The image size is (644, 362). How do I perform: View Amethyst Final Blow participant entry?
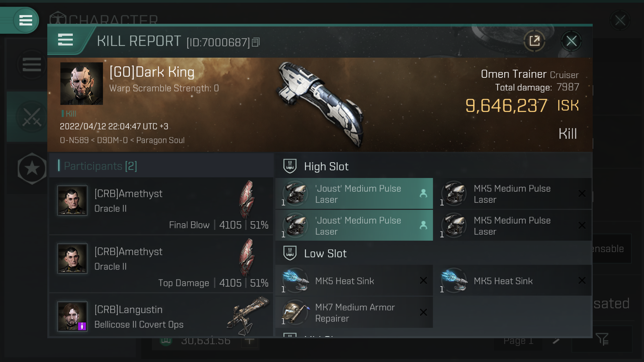(161, 206)
